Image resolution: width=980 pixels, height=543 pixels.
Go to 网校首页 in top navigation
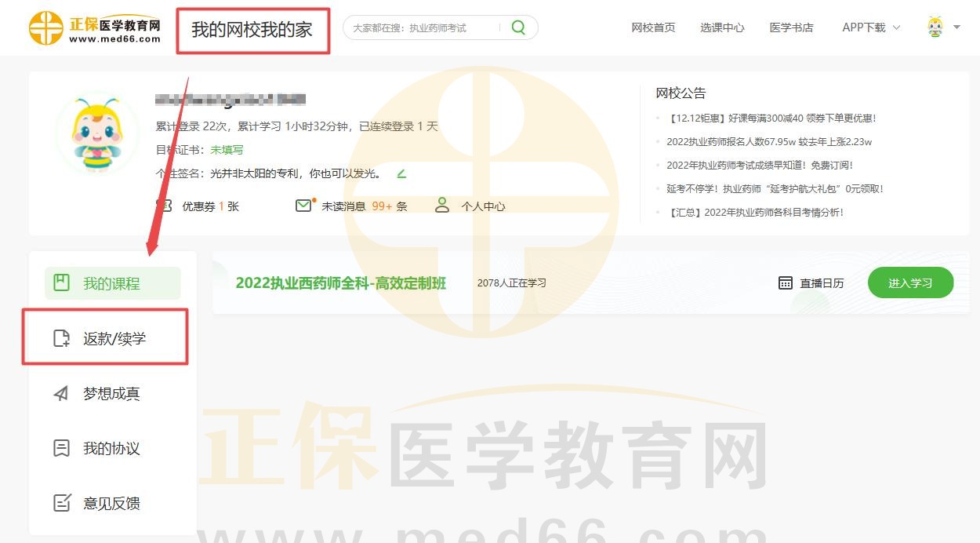click(x=653, y=27)
